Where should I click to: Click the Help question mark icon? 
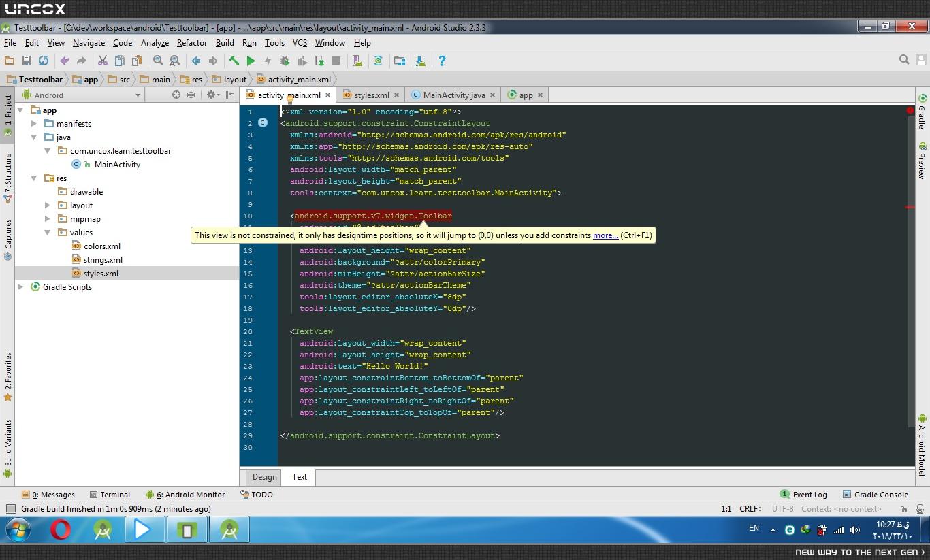tap(442, 61)
